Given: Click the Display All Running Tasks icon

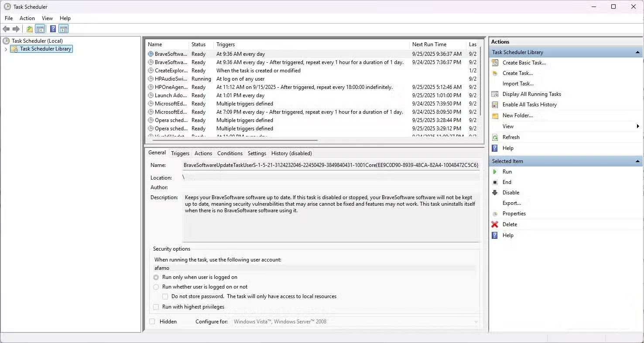Looking at the screenshot, I should [495, 94].
